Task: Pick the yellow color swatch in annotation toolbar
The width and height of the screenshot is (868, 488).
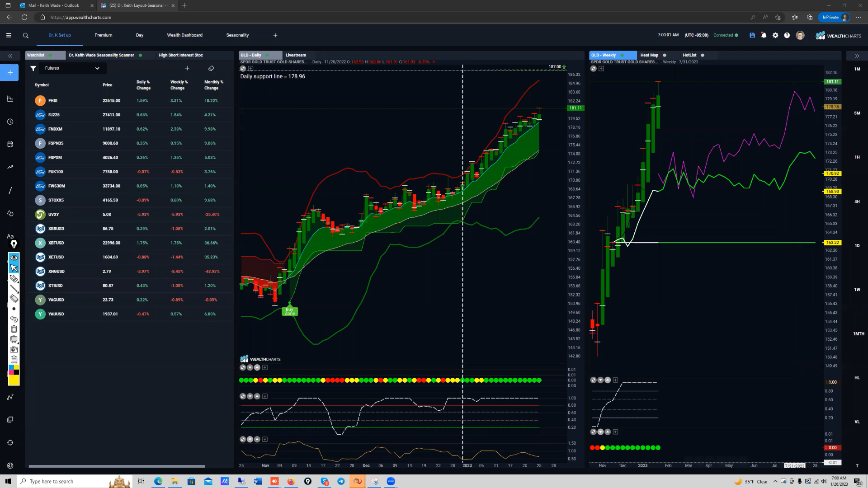Action: tap(14, 380)
